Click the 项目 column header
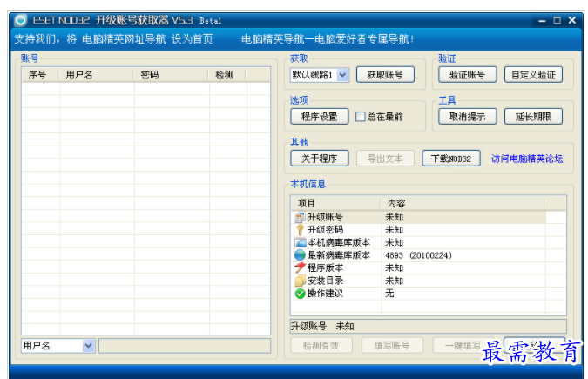588x379 pixels. click(335, 203)
